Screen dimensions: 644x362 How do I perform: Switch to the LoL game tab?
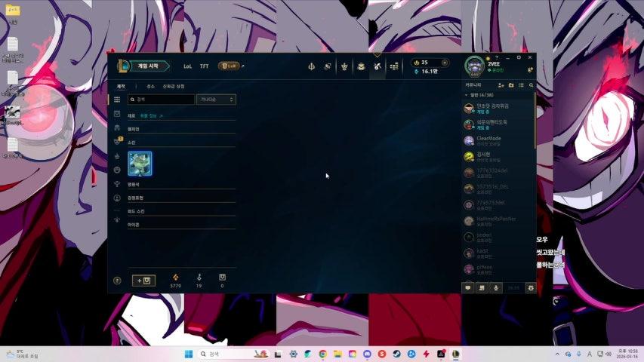coord(188,66)
